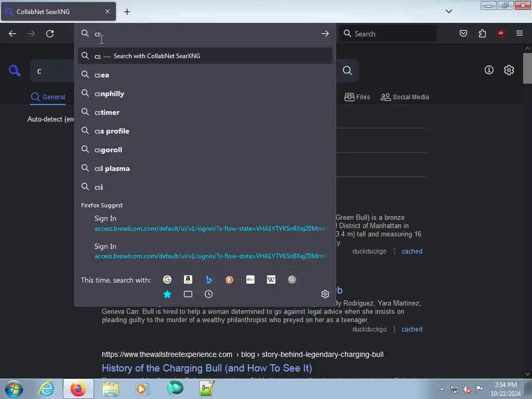Image resolution: width=532 pixels, height=399 pixels.
Task: Open Notepad++ from the taskbar
Action: click(x=207, y=389)
